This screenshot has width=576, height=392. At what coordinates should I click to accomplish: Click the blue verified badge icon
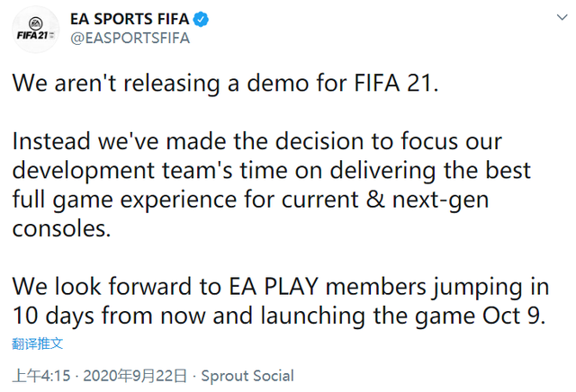[x=201, y=19]
